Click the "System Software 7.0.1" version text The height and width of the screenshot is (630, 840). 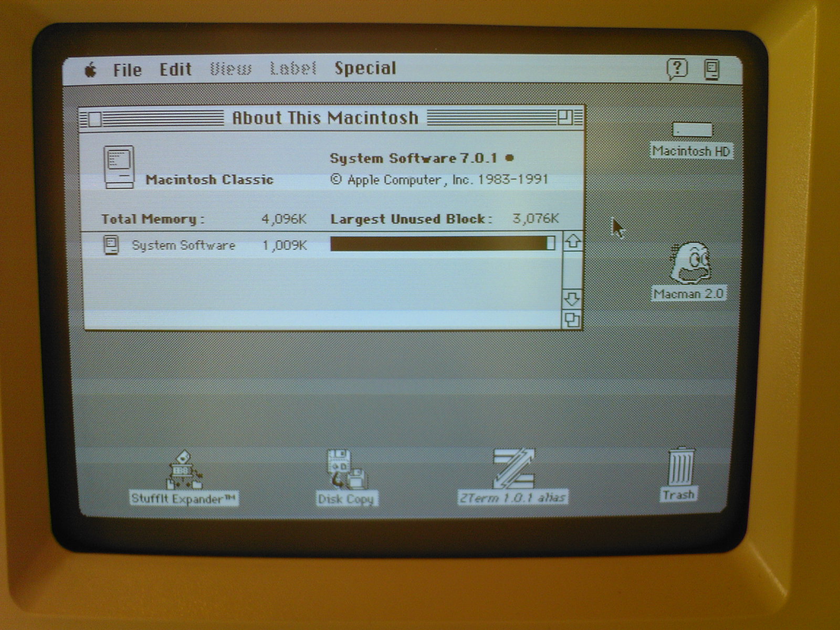[413, 158]
